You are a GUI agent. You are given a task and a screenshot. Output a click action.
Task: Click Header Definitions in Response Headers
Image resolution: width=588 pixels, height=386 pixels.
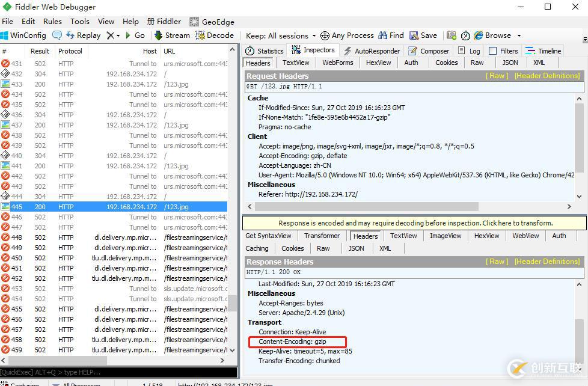(547, 261)
